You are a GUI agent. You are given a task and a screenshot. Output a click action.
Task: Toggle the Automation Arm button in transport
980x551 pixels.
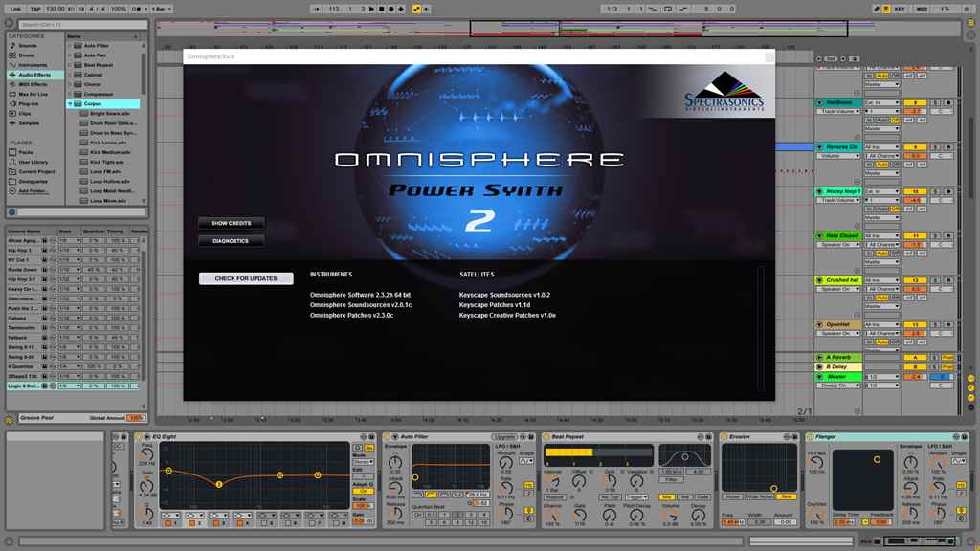coord(416,10)
